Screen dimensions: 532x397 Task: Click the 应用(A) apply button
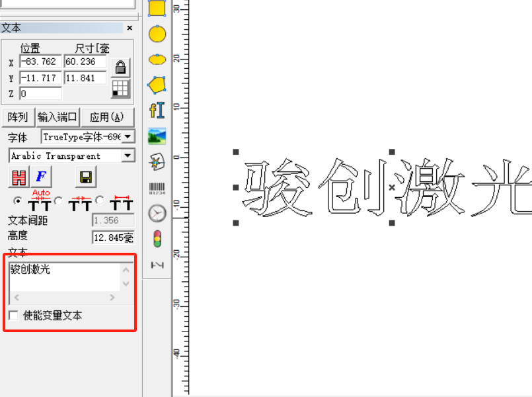(107, 117)
